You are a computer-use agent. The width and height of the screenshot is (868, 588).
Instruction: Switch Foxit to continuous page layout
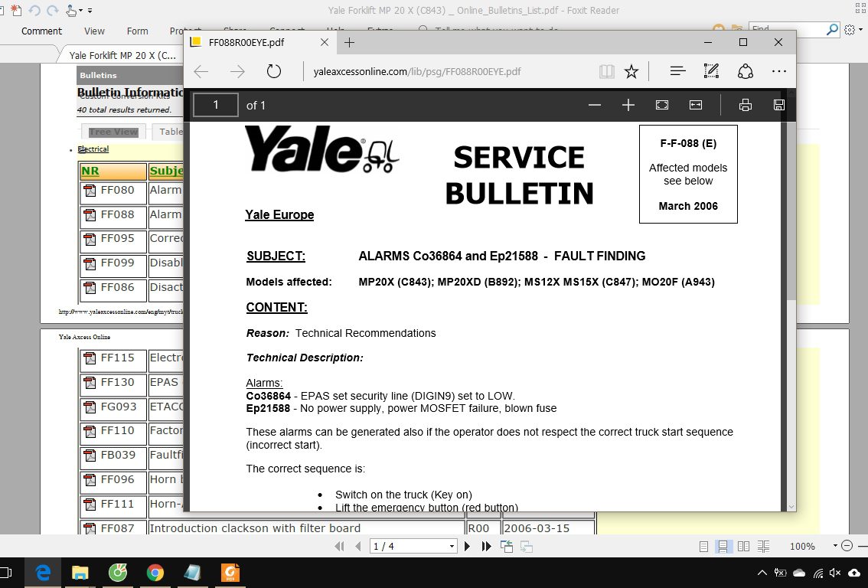(723, 546)
